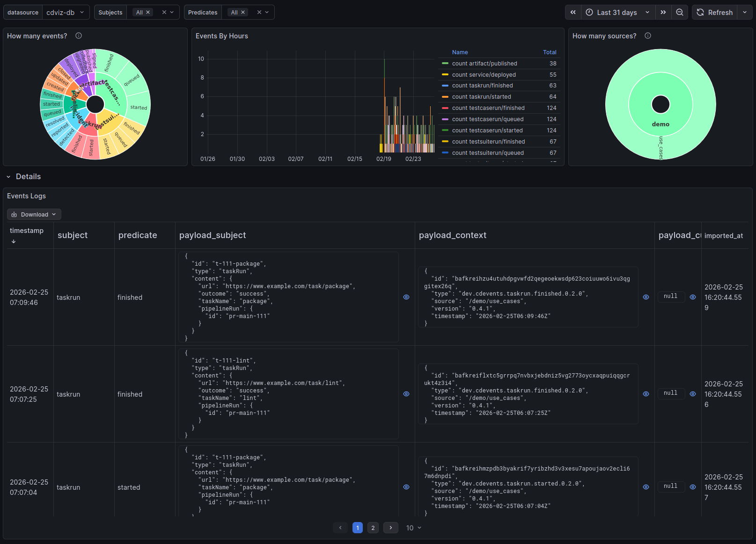Inspect payload_context of the 07:09:46 row
Screen dimensions: 756x544
646,297
